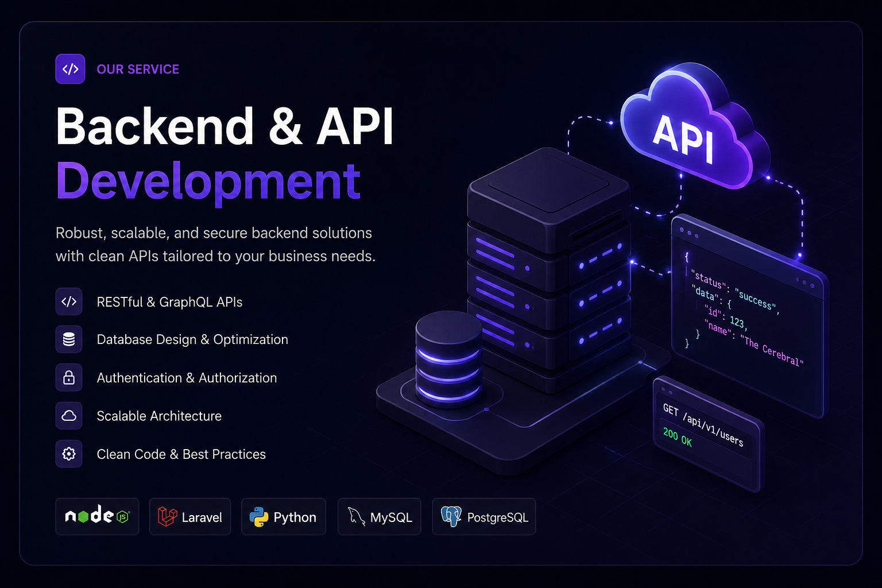Viewport: 882px width, 588px height.
Task: Click the Backend & API heading
Action: 225,126
